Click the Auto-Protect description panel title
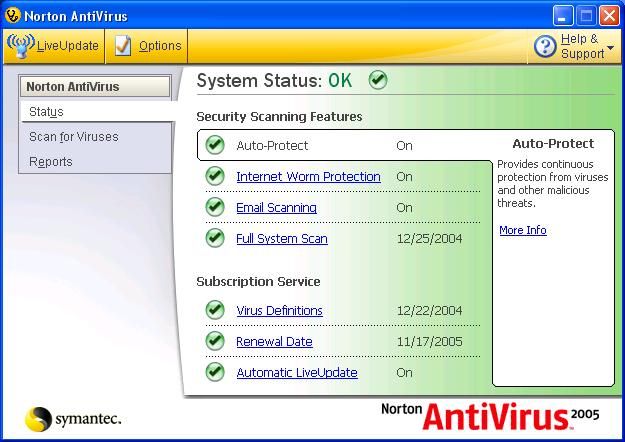This screenshot has width=625, height=442. (x=553, y=143)
